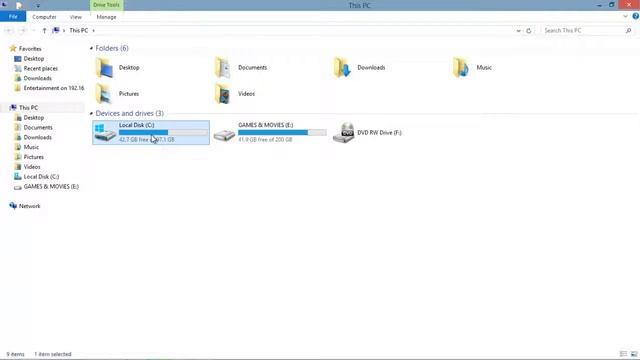Screen dimensions: 640x360
Task: Open the recent locations dropdown arrow
Action: (x=34, y=31)
